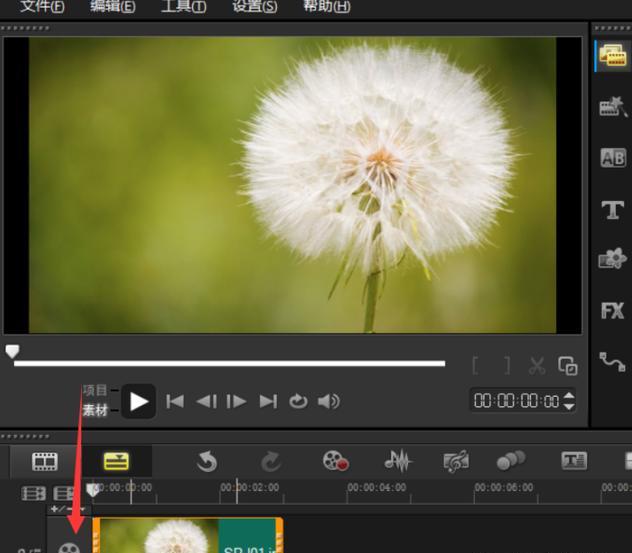Open the 文件 menu
Screen dimensions: 632x553
(42, 7)
